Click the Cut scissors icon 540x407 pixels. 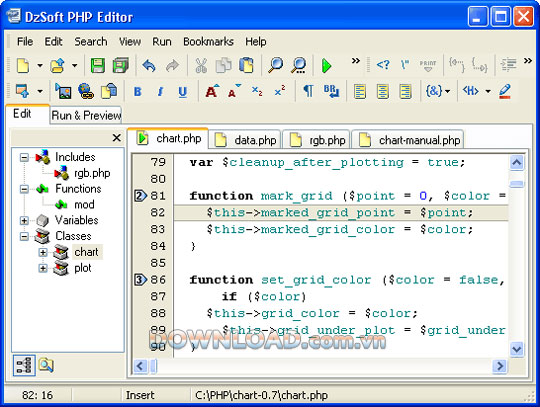(201, 65)
